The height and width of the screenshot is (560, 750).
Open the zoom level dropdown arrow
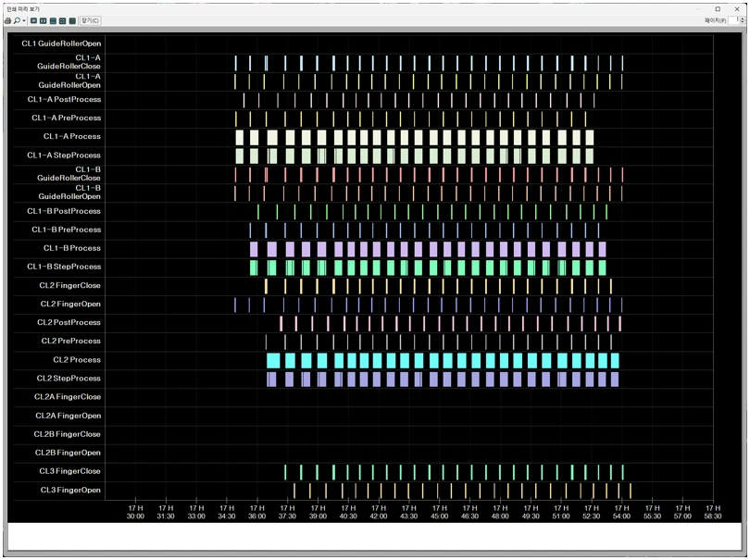[x=24, y=20]
